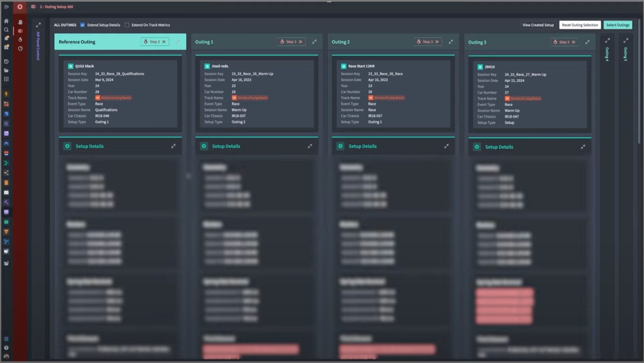The image size is (644, 363).
Task: Open the recent history clock icon
Action: pos(6,61)
